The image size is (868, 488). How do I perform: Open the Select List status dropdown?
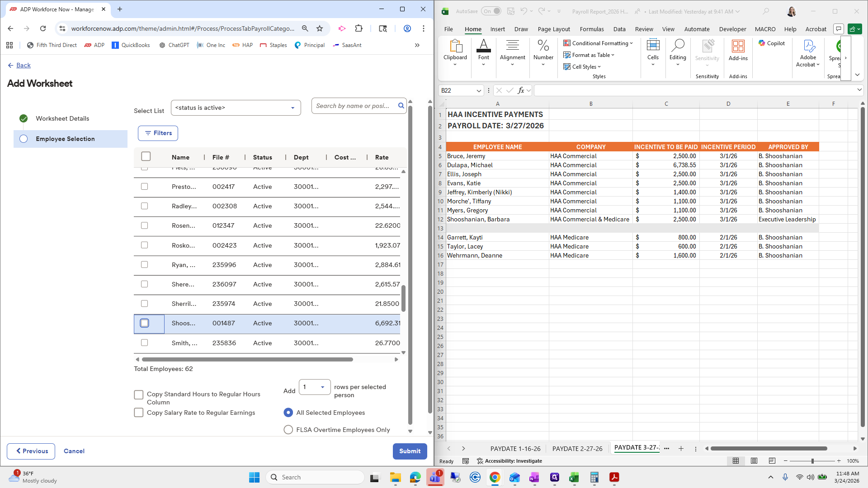click(236, 108)
